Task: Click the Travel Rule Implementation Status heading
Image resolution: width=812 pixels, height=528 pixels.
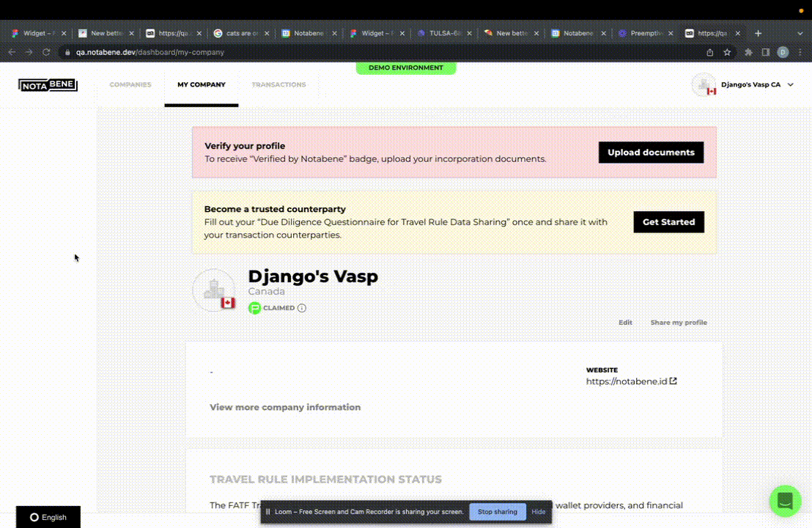Action: point(325,480)
